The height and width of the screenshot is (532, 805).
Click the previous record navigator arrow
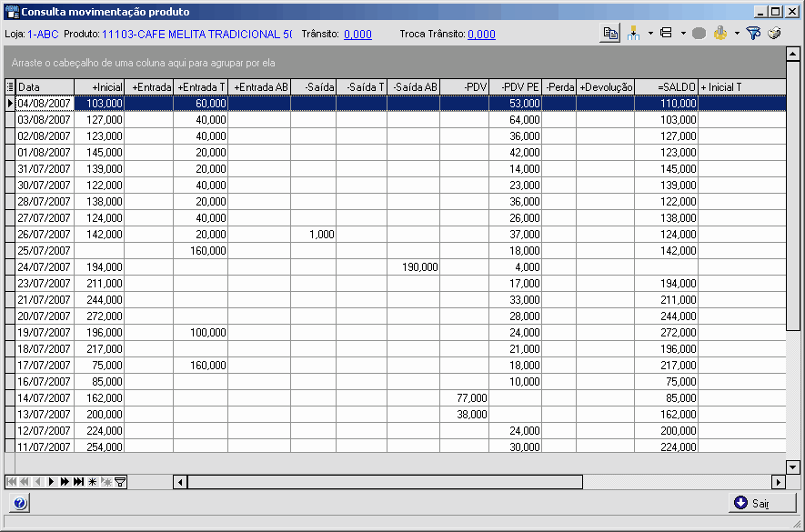point(37,482)
